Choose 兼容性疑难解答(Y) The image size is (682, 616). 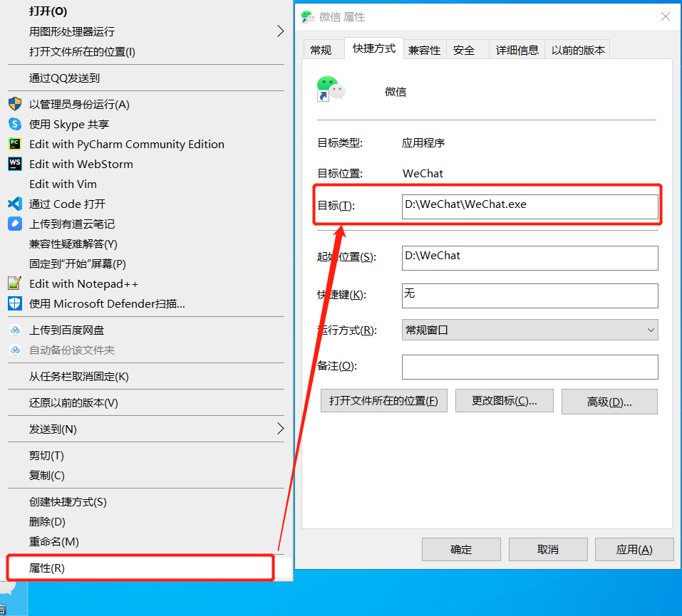(73, 244)
